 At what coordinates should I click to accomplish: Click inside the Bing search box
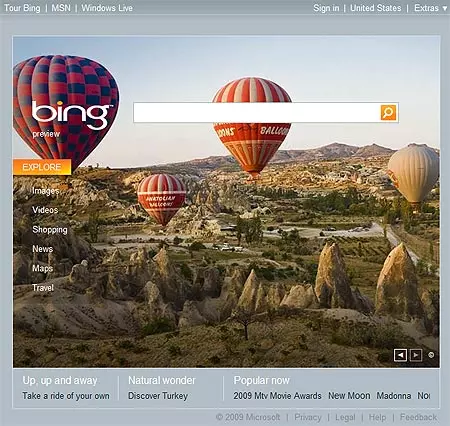[257, 112]
